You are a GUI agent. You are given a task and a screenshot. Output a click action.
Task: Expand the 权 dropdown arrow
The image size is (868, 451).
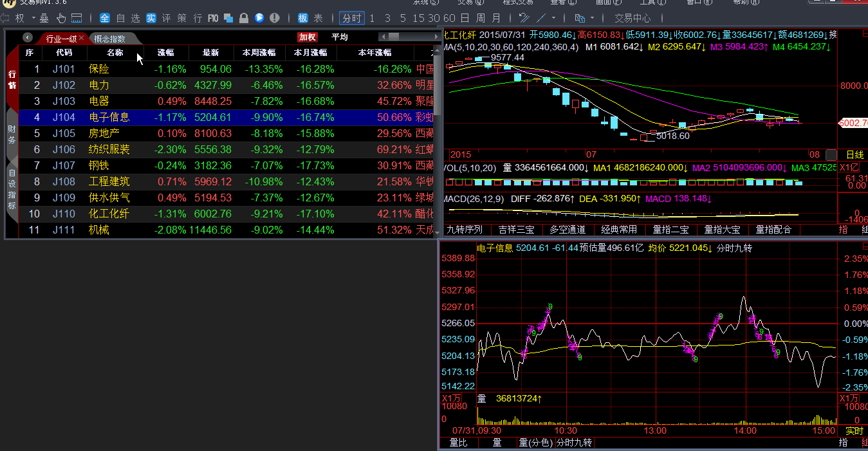pos(33,18)
